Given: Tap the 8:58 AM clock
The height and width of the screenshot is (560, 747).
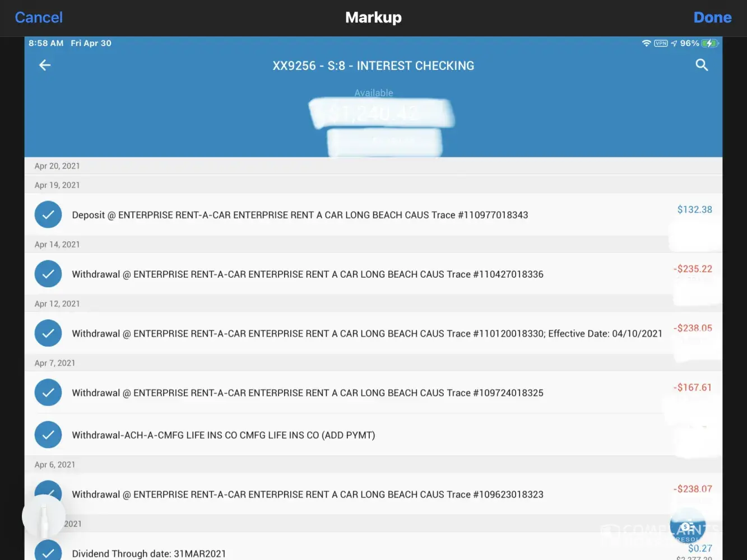Looking at the screenshot, I should coord(46,43).
